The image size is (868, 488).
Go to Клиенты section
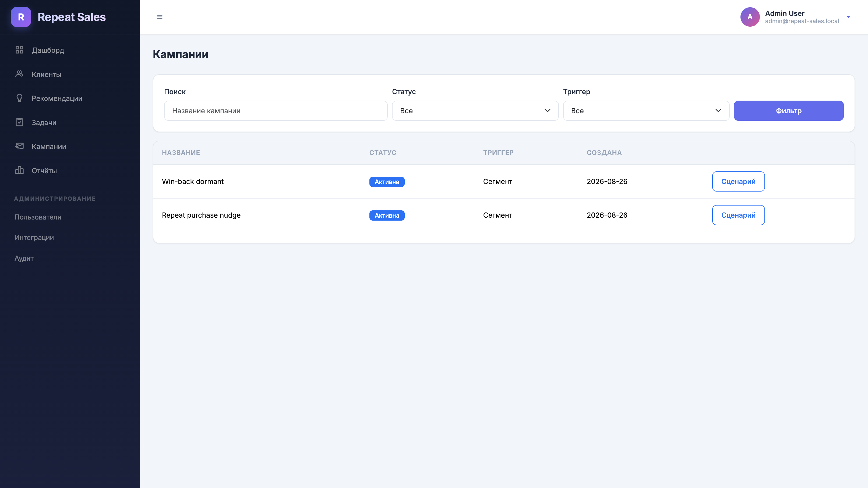tap(47, 75)
